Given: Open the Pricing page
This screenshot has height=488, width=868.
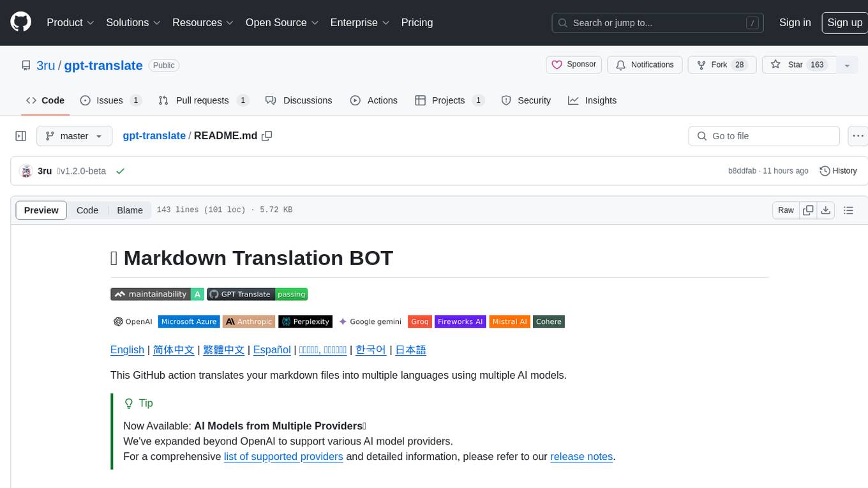Looking at the screenshot, I should [x=417, y=22].
